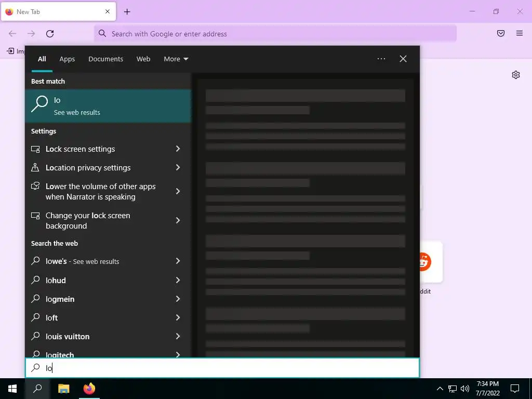532x399 pixels.
Task: Open File Explorer from the taskbar
Action: [63, 389]
